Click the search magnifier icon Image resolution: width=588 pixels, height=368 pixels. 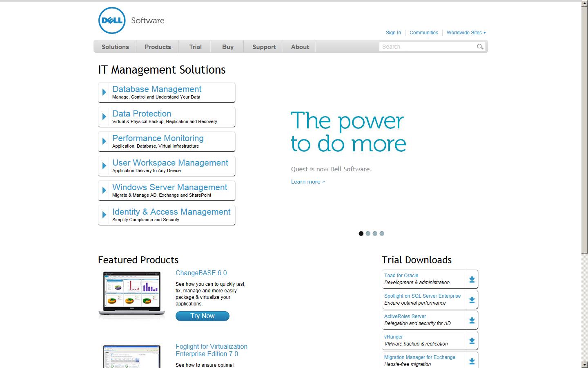[x=480, y=47]
